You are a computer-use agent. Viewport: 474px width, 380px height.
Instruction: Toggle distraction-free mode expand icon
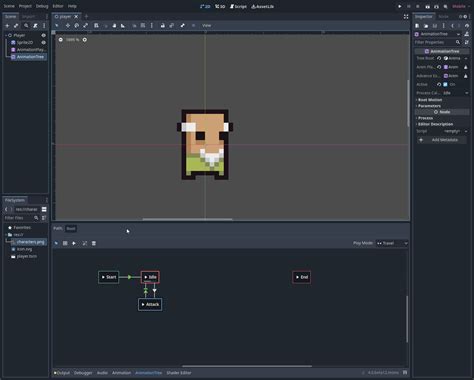pos(406,16)
